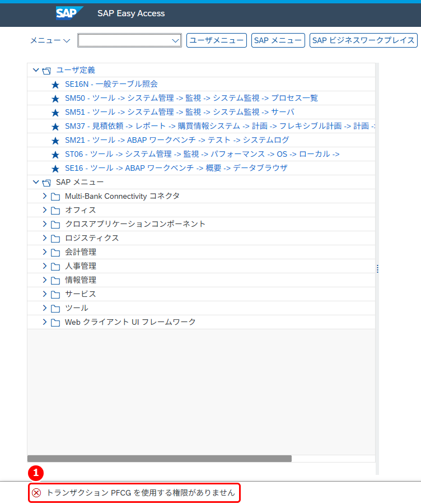Select the SAP メニュー tree node label

point(79,182)
